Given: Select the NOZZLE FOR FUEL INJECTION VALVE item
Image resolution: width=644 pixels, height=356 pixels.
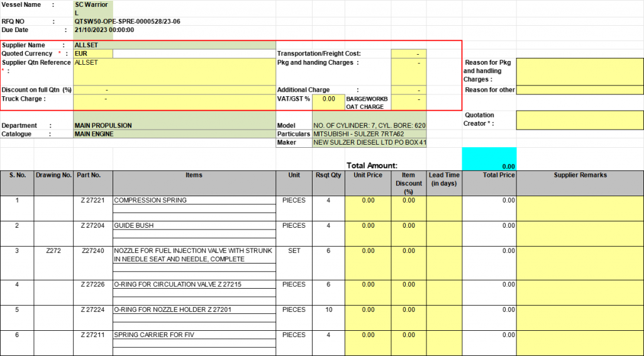Looking at the screenshot, I should coord(194,255).
